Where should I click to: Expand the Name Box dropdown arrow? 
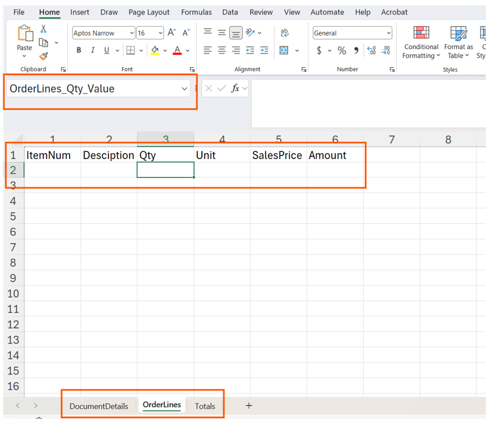click(x=184, y=89)
